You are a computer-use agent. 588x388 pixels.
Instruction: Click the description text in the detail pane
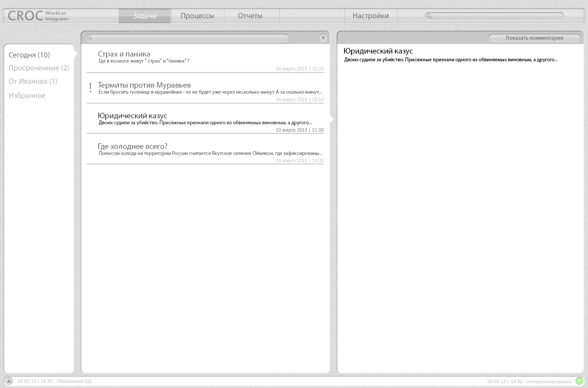pos(451,60)
